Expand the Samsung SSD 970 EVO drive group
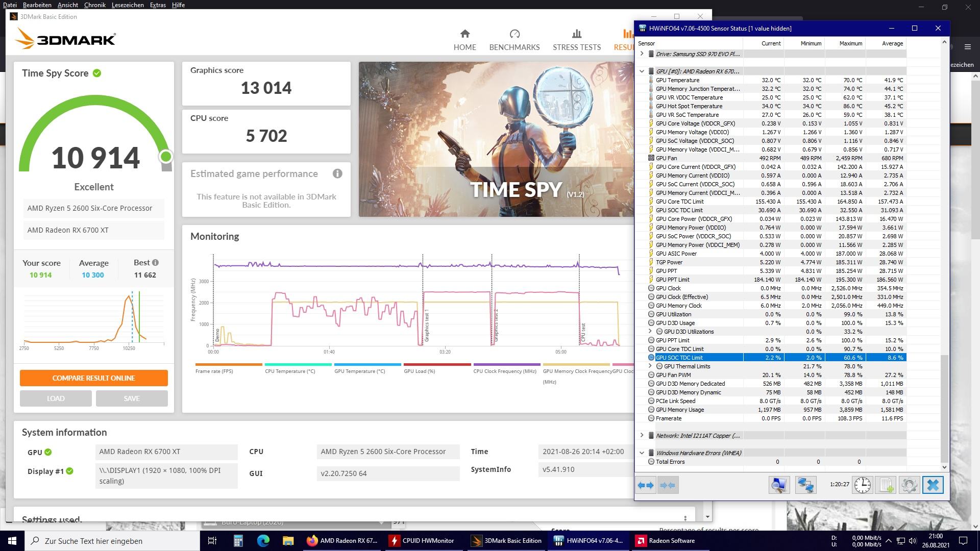The height and width of the screenshot is (551, 980). pos(642,54)
